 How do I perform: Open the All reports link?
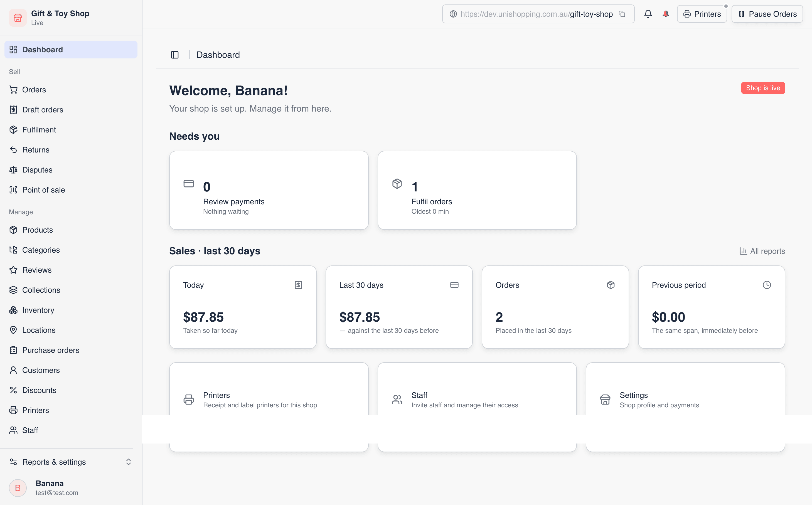coord(762,251)
